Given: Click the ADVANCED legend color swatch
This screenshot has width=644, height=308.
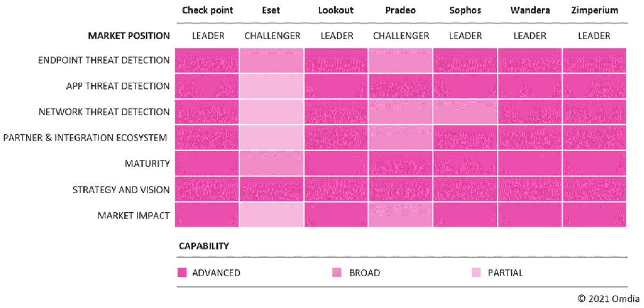Looking at the screenshot, I should click(182, 273).
